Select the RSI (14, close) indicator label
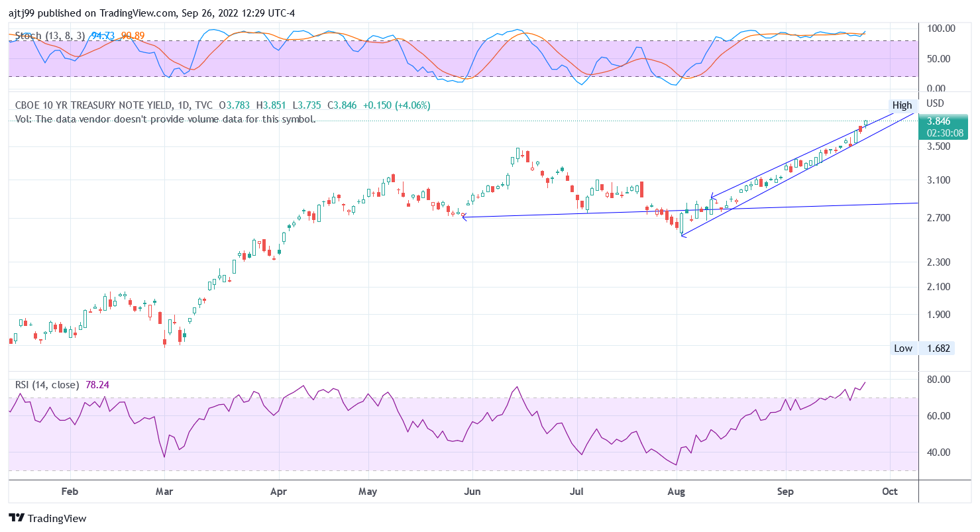 pos(47,384)
